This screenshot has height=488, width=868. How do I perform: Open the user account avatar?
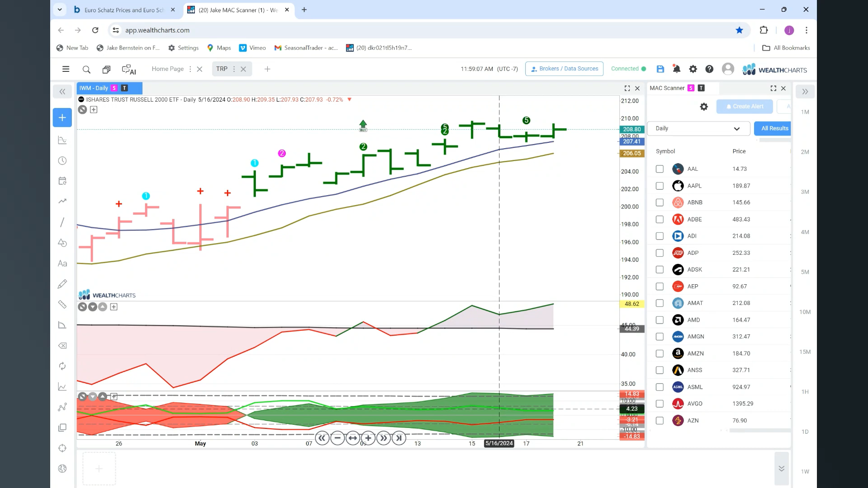tap(728, 69)
